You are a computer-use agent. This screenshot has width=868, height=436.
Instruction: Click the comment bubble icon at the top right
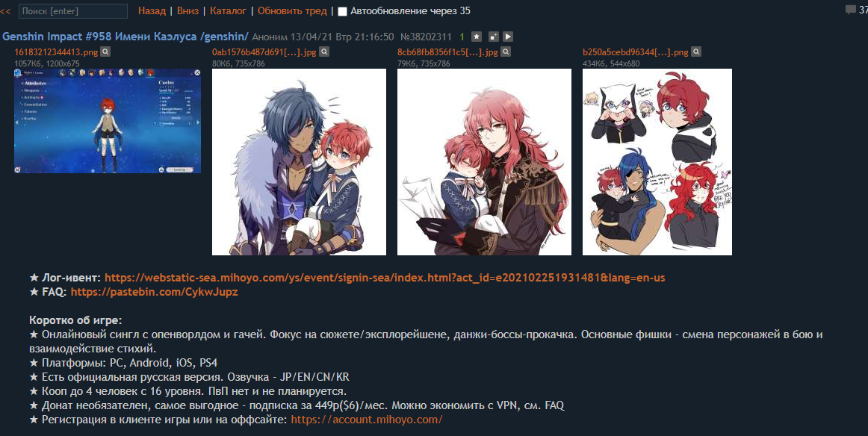pos(850,10)
